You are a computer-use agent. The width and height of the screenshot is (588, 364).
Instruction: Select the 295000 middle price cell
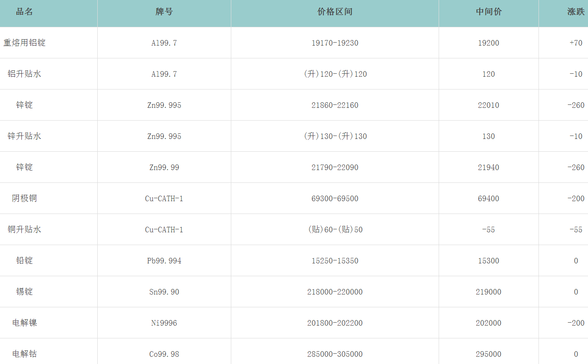click(489, 354)
